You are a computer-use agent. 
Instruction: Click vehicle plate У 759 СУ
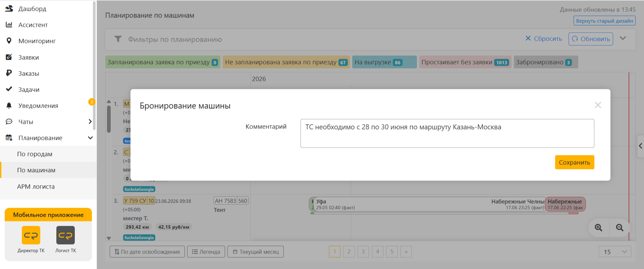139,201
